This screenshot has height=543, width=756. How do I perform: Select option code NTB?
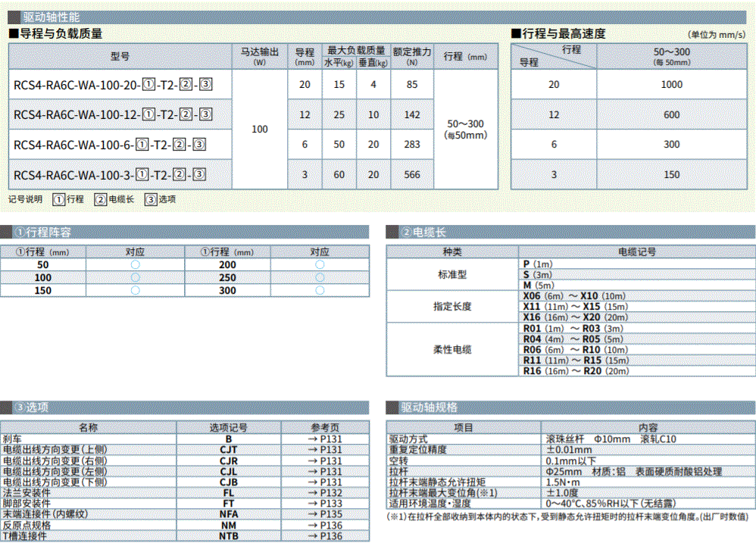(229, 535)
